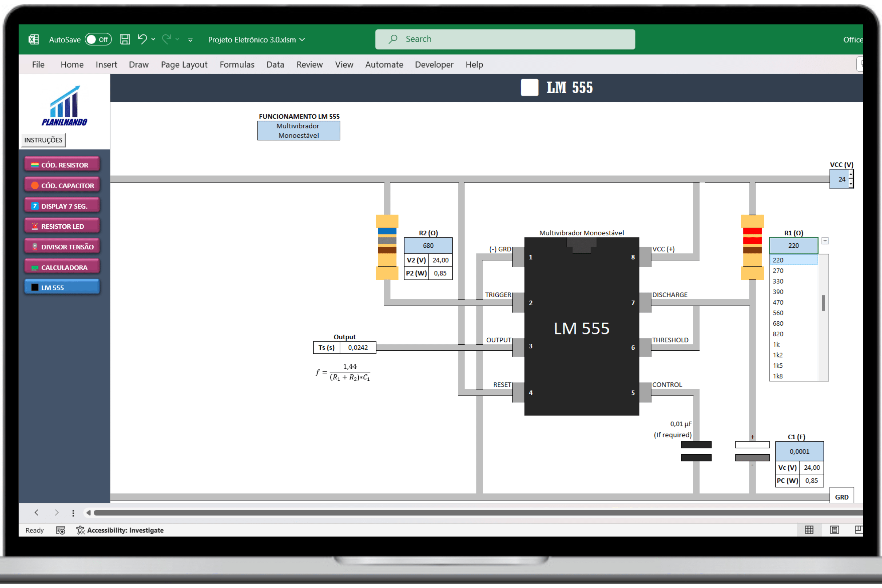Open the Redo history dropdown arrow
This screenshot has height=588, width=882.
177,39
